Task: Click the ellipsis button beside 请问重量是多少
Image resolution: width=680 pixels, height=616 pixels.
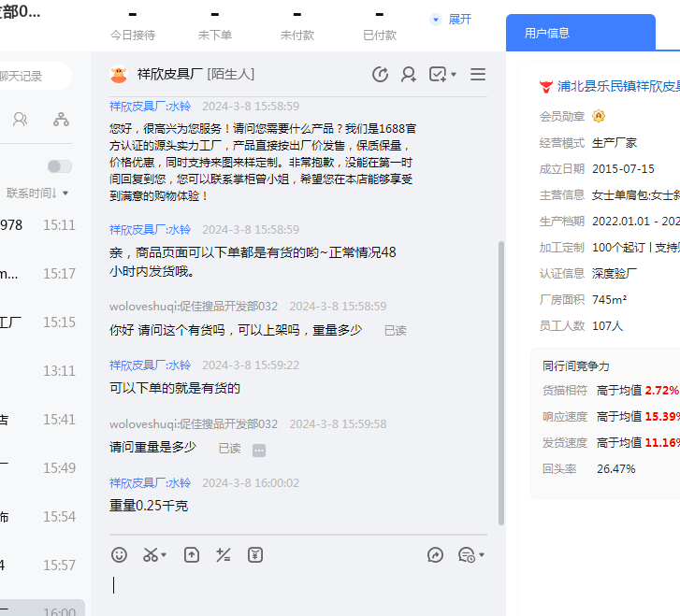Action: tap(259, 450)
